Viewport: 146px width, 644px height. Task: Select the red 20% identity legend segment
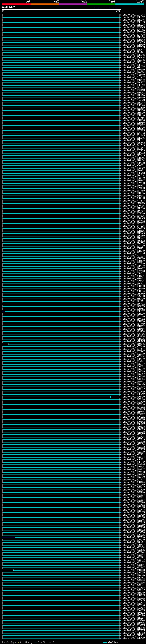point(16,4)
